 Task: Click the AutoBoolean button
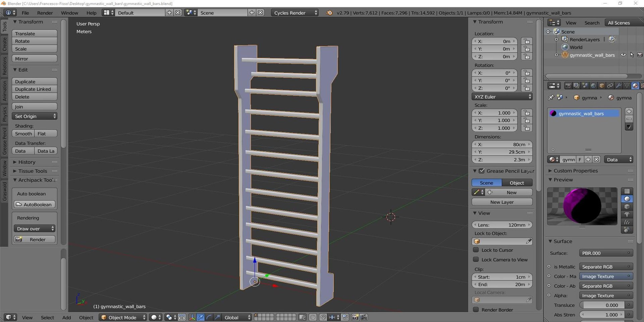[35, 204]
